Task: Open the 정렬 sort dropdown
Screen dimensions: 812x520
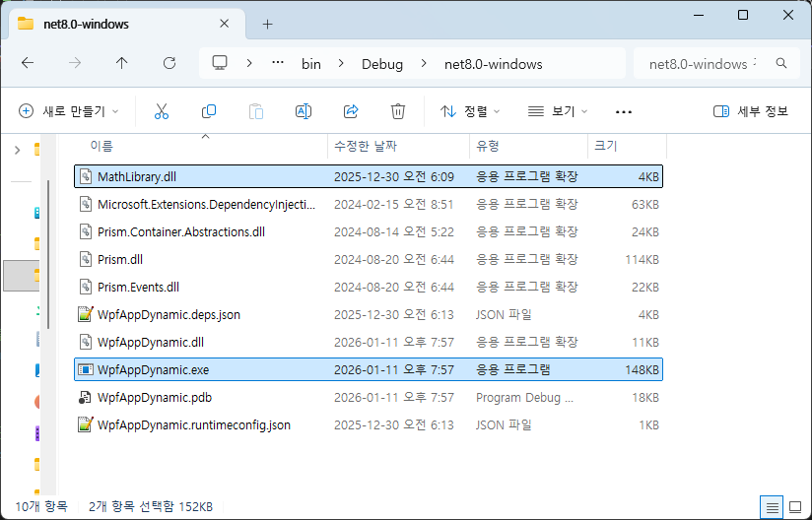Action: point(470,111)
